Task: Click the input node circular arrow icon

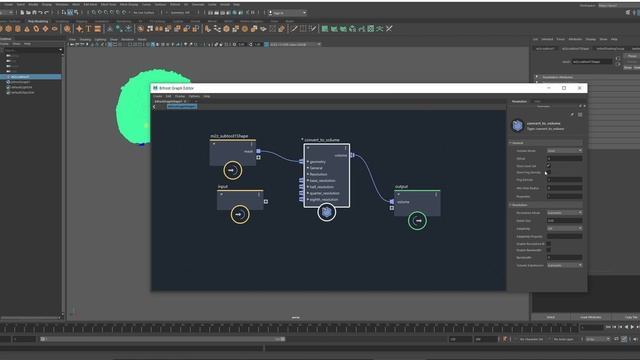Action: click(x=240, y=214)
